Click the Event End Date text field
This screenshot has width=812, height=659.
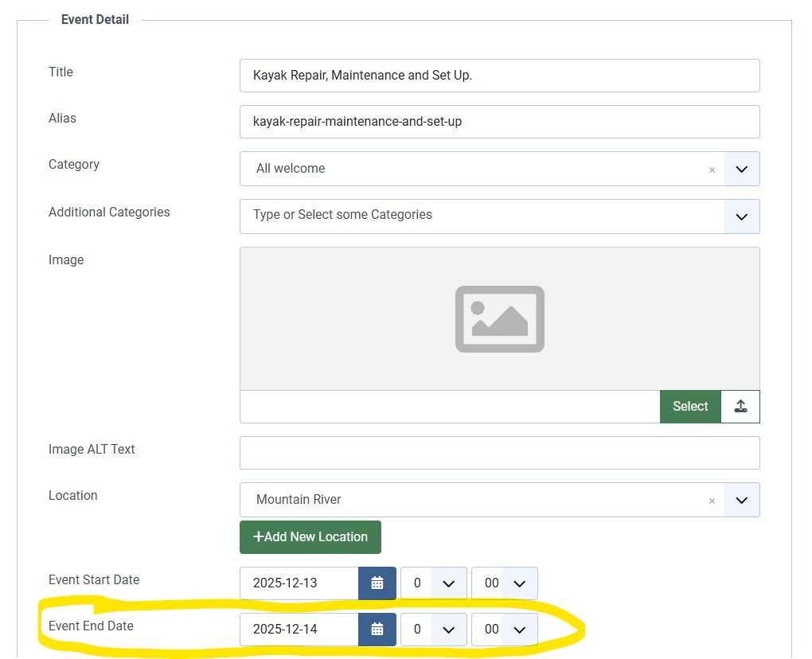click(x=299, y=630)
